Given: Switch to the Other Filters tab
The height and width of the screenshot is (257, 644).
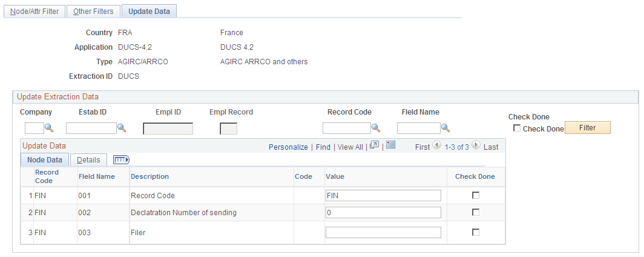Looking at the screenshot, I should click(93, 12).
